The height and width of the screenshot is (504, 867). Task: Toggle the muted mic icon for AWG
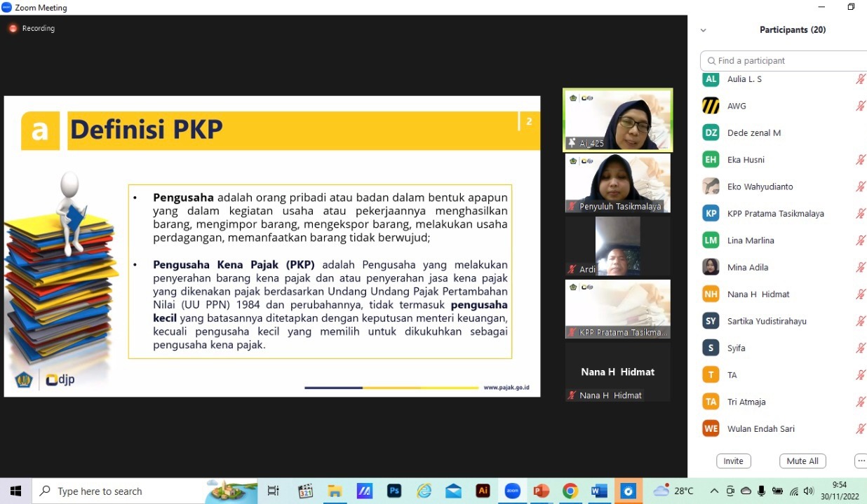click(860, 106)
